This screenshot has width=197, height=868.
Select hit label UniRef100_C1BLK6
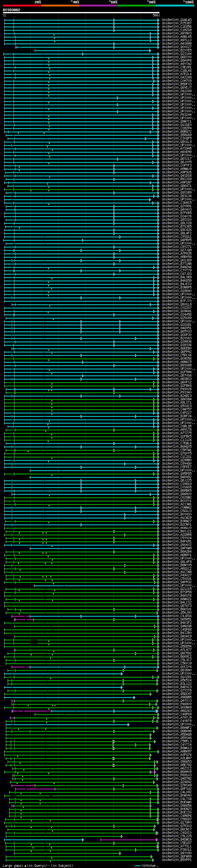click(177, 71)
